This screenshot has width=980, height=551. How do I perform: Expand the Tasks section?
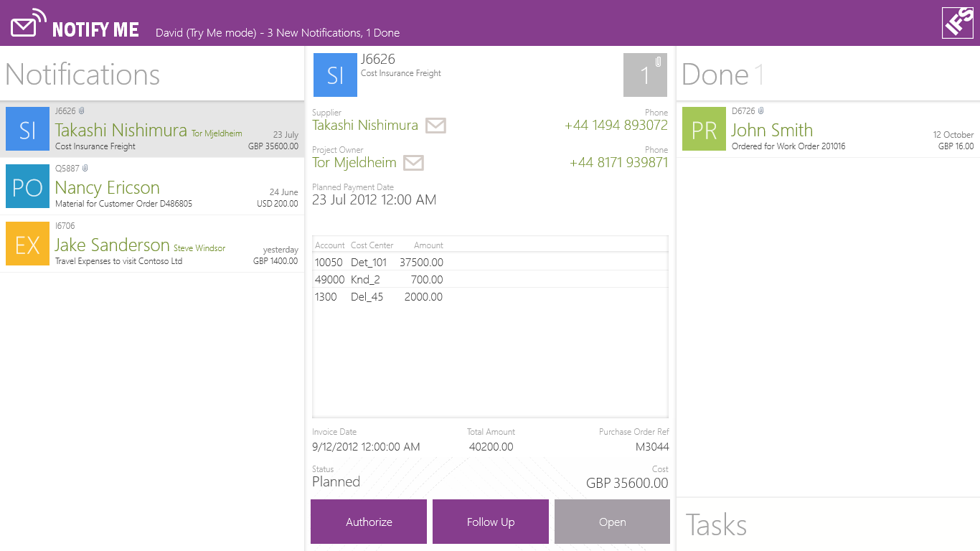click(716, 525)
